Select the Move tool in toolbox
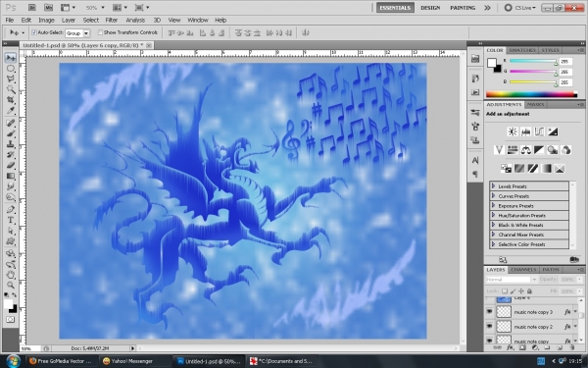Screen dimensions: 588x368 click(x=11, y=58)
